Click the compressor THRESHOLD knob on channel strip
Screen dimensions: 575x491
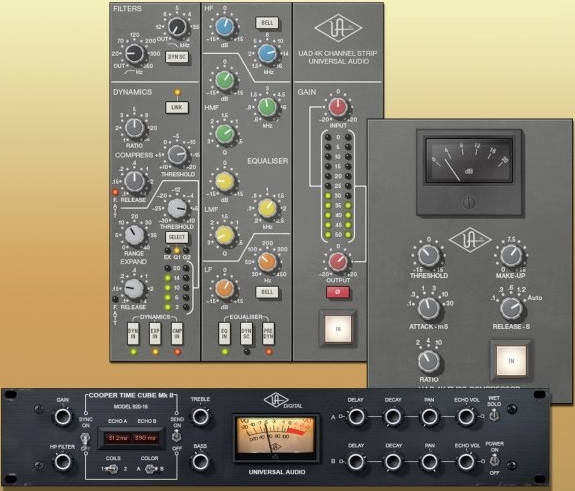pos(177,154)
